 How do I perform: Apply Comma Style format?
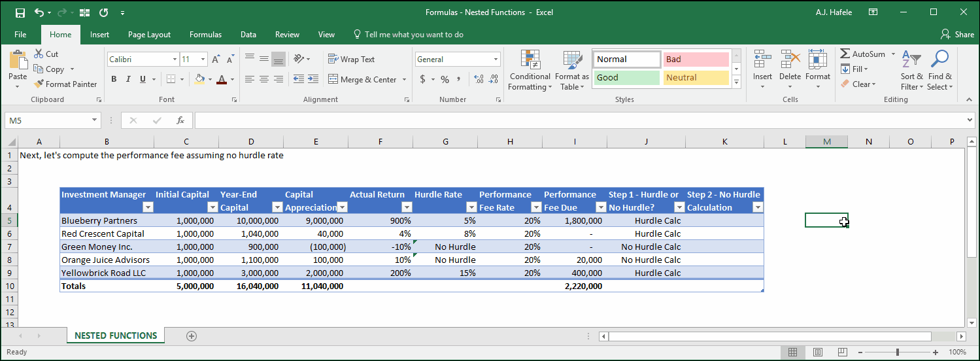pyautogui.click(x=459, y=79)
